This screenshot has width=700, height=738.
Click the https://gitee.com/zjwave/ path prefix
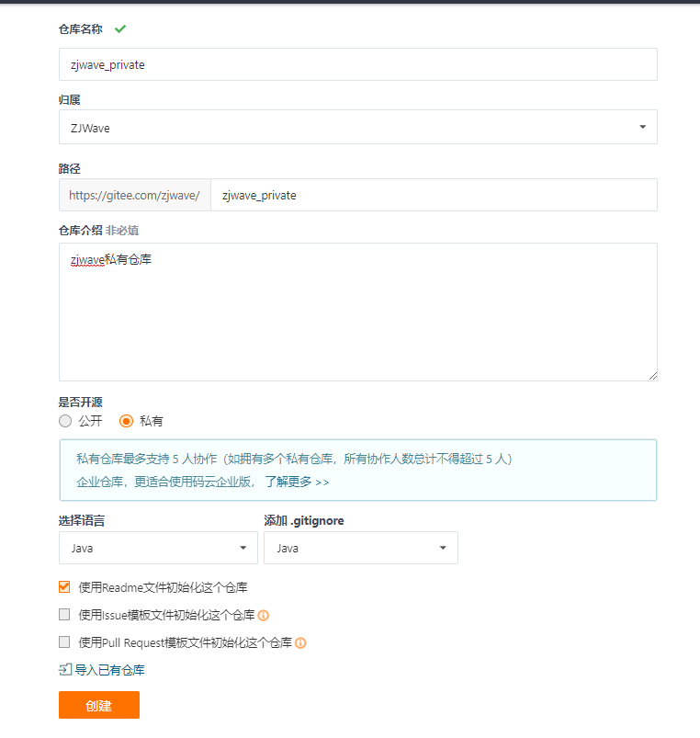click(x=135, y=195)
